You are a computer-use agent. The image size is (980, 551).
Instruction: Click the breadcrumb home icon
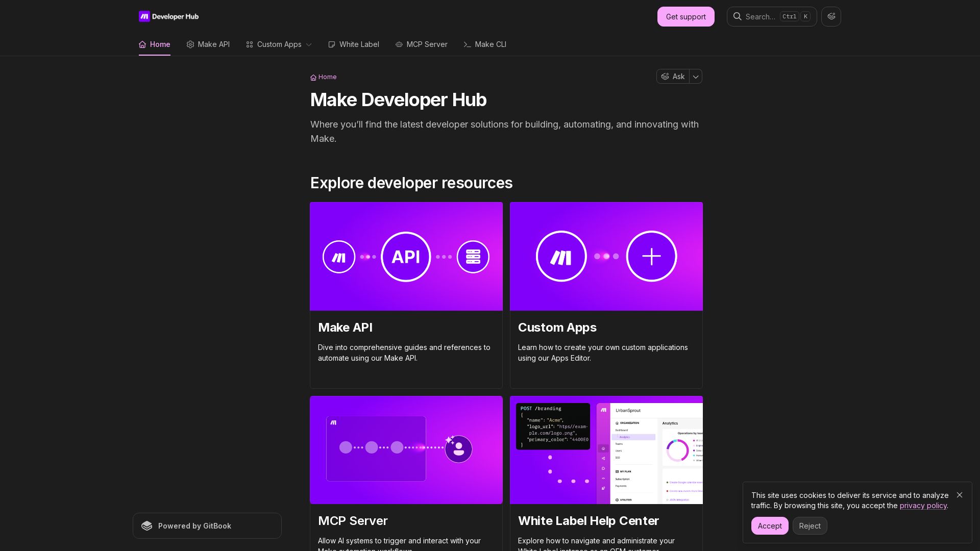click(313, 78)
